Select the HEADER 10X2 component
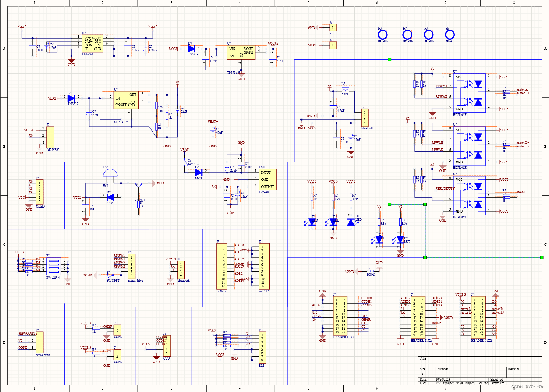The height and width of the screenshot is (392, 549). coord(340,316)
